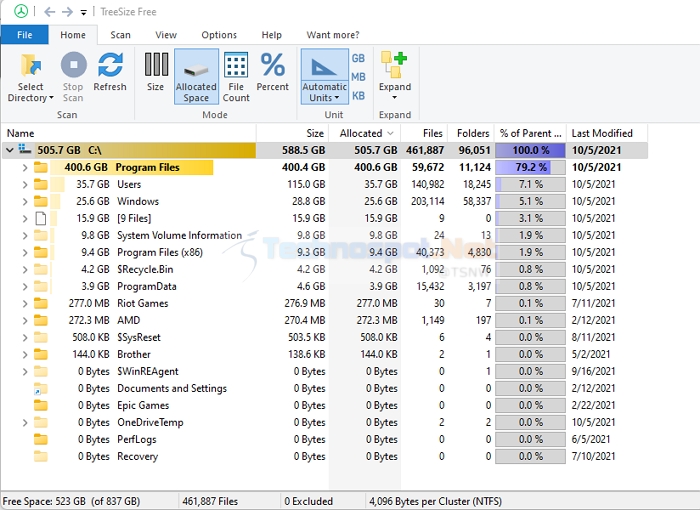Click the '0 Excluded' status entry

308,501
